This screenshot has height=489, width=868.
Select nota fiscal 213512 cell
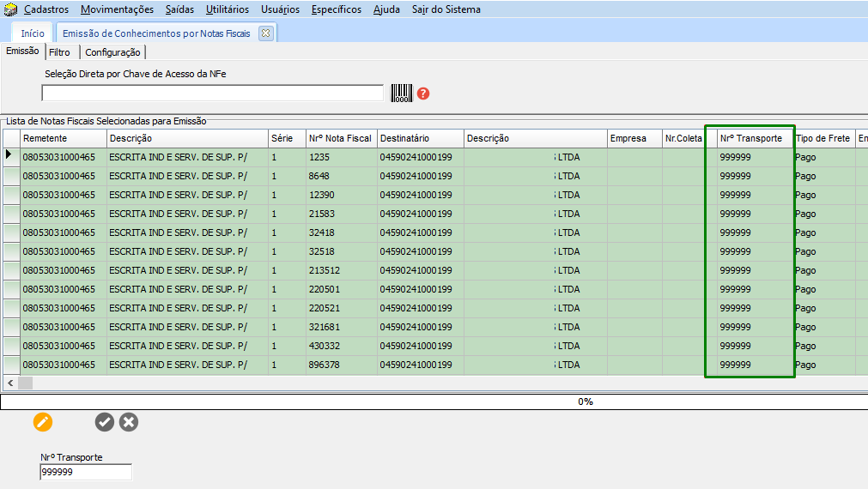point(342,270)
